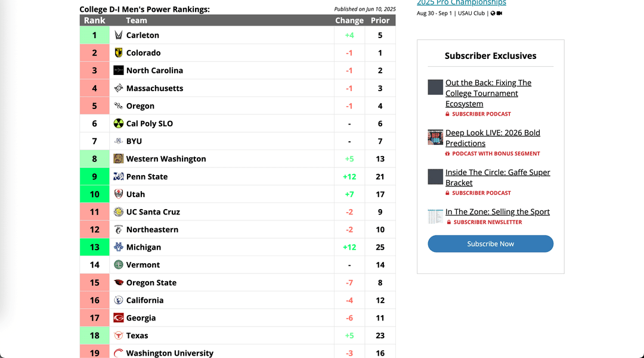Click the Colorado buffalo logo icon

pyautogui.click(x=119, y=52)
